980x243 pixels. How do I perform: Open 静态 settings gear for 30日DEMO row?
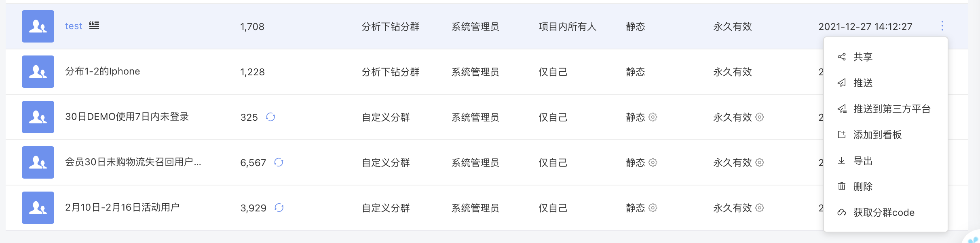click(653, 117)
